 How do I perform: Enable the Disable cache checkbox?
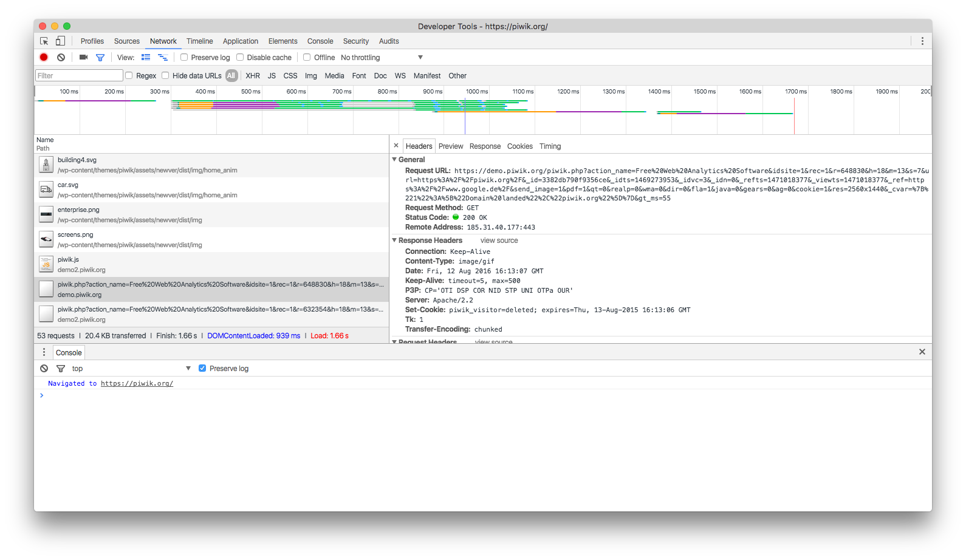pyautogui.click(x=241, y=57)
